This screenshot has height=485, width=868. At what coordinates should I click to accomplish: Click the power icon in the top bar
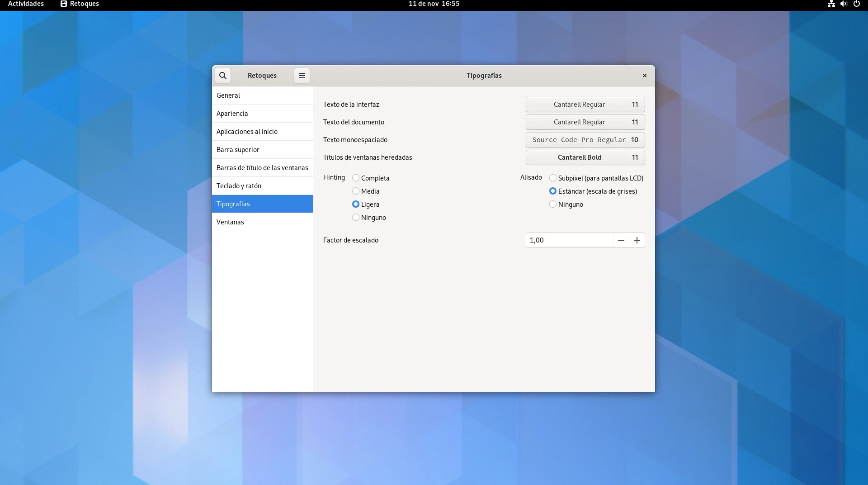pyautogui.click(x=856, y=4)
